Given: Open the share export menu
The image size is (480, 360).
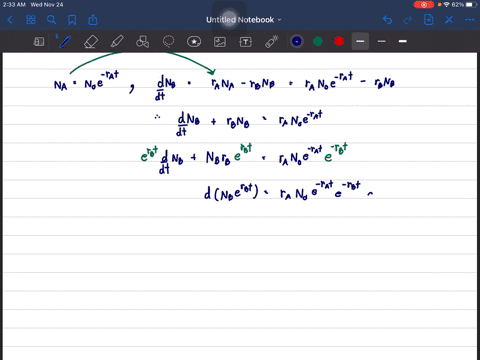Looking at the screenshot, I should pyautogui.click(x=93, y=20).
